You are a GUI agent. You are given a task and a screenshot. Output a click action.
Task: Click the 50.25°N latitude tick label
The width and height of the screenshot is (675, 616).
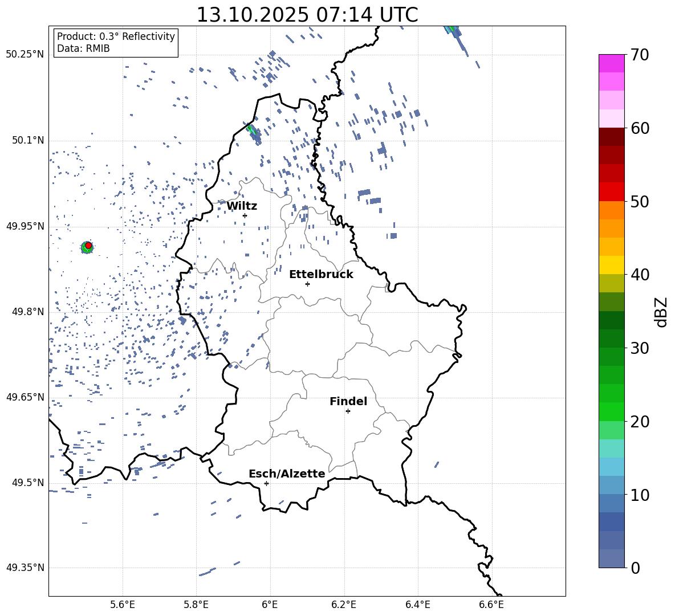25,55
